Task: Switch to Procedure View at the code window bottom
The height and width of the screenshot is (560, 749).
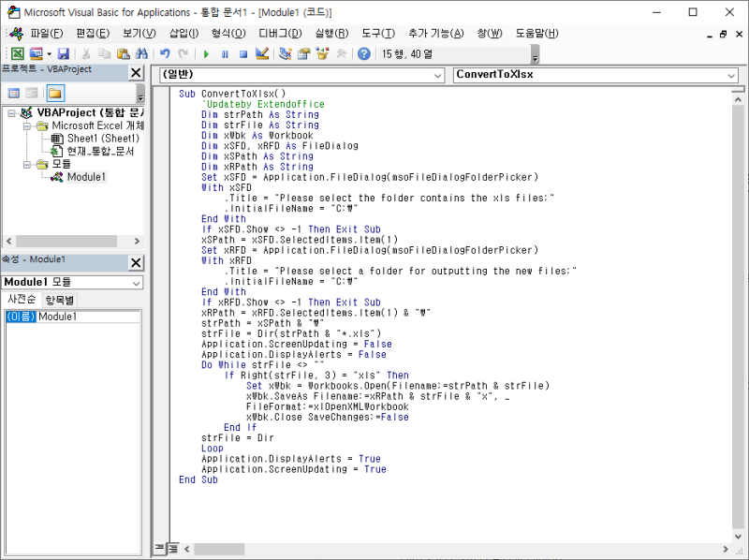Action: (x=160, y=547)
